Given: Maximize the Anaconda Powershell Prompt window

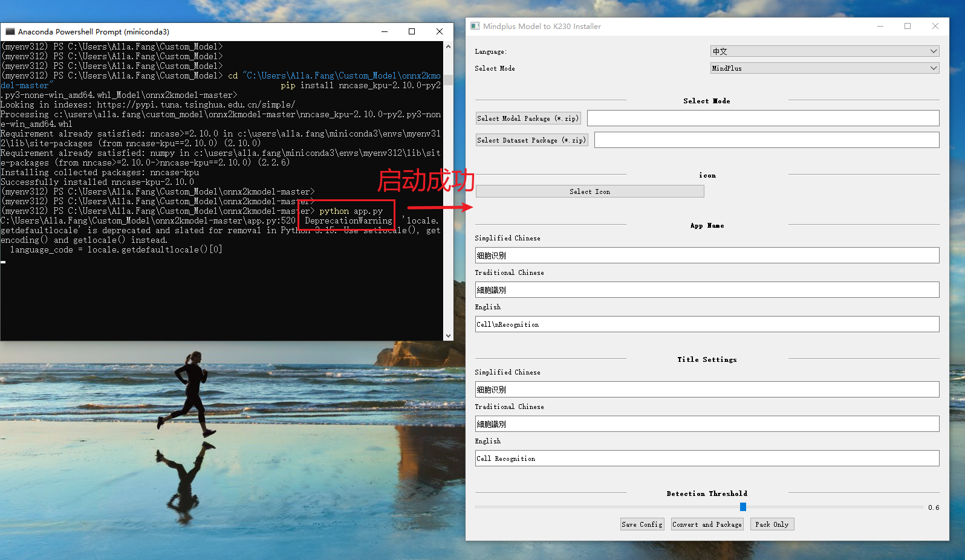Looking at the screenshot, I should 412,31.
